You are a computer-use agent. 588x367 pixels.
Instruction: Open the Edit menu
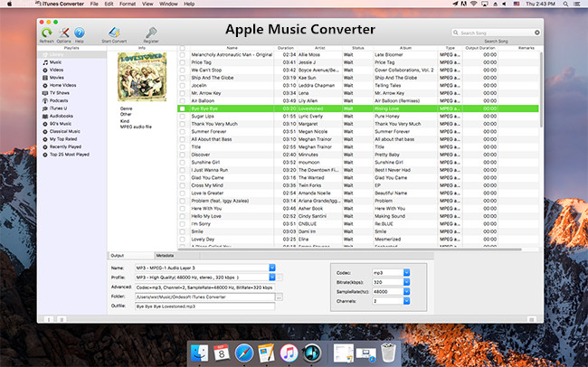pyautogui.click(x=109, y=4)
